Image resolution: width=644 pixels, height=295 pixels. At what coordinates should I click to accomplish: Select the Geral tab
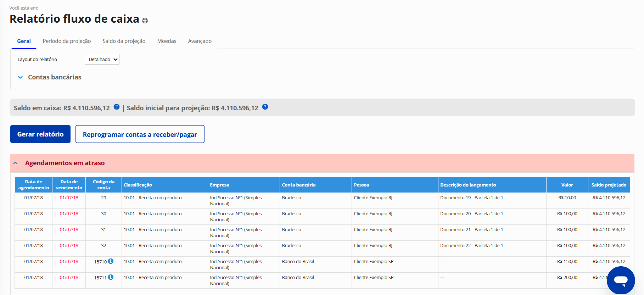[x=24, y=41]
